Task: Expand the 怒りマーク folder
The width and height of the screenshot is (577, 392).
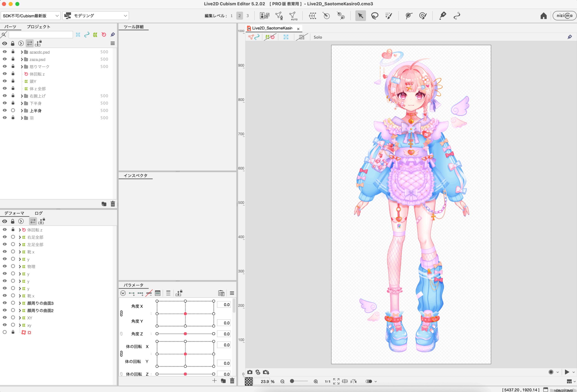Action: pyautogui.click(x=22, y=67)
